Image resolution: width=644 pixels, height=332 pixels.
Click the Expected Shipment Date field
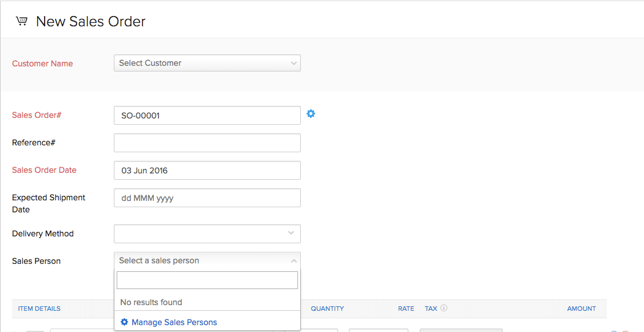pos(207,197)
